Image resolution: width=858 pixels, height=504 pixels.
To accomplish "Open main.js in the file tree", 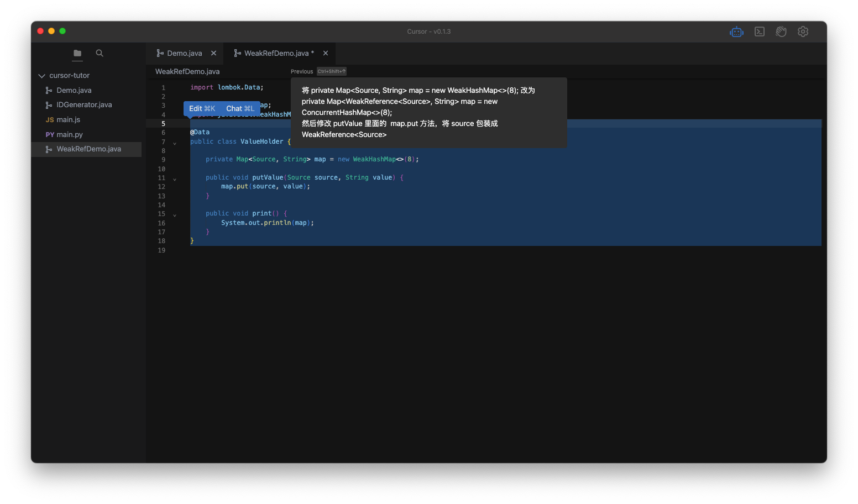I will pos(68,120).
